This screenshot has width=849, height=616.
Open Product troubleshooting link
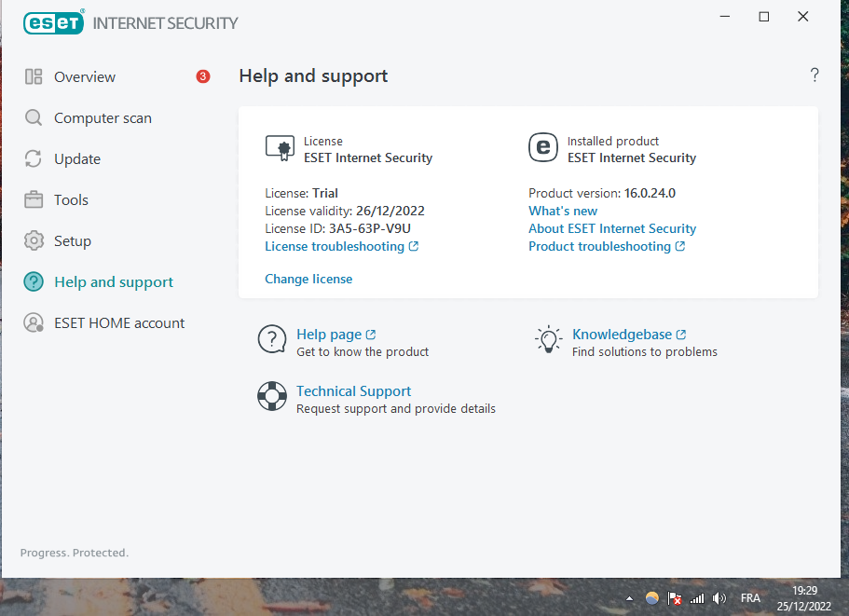point(599,246)
